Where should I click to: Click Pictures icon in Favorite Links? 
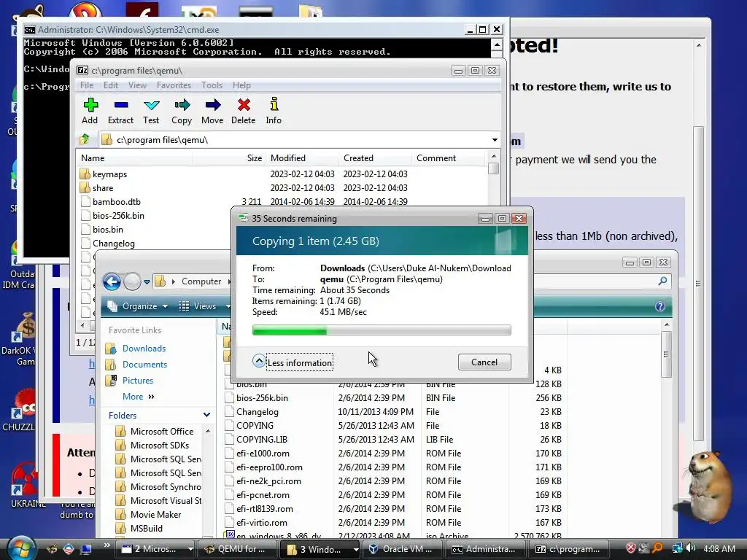[111, 380]
